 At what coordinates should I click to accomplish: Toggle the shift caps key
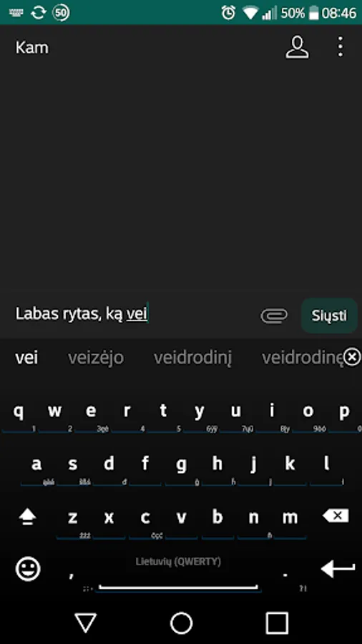coord(28,517)
